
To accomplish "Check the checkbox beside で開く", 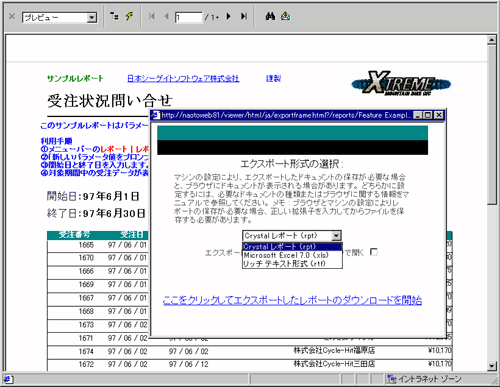I will click(374, 252).
